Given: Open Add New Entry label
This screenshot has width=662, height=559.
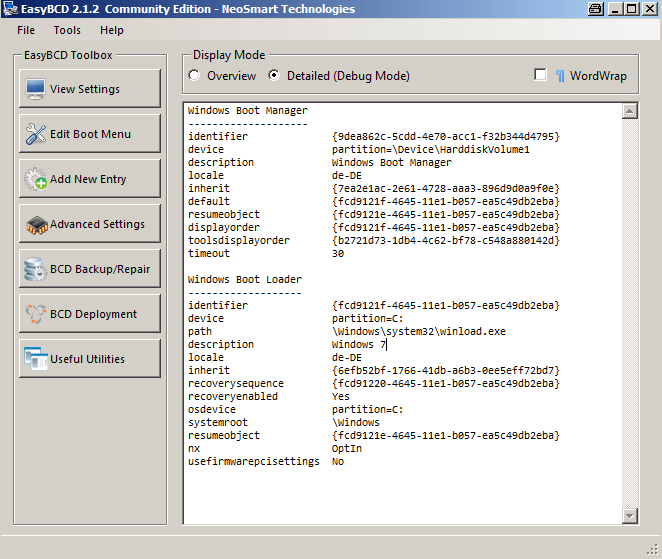Looking at the screenshot, I should pyautogui.click(x=88, y=179).
